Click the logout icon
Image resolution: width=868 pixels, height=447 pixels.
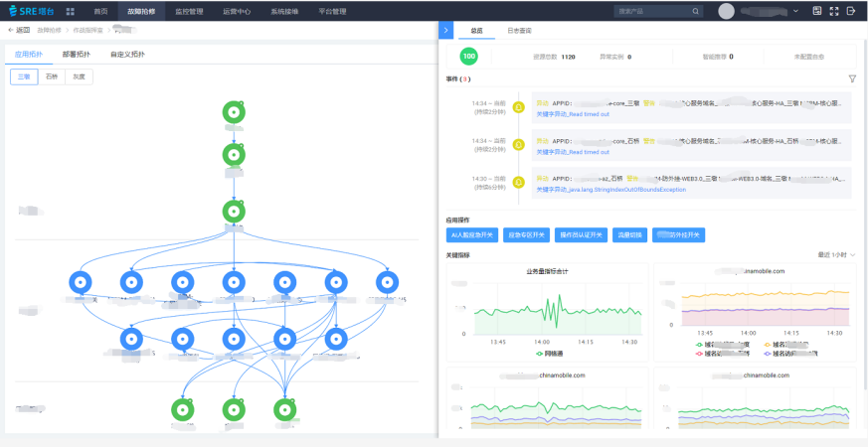pos(851,11)
